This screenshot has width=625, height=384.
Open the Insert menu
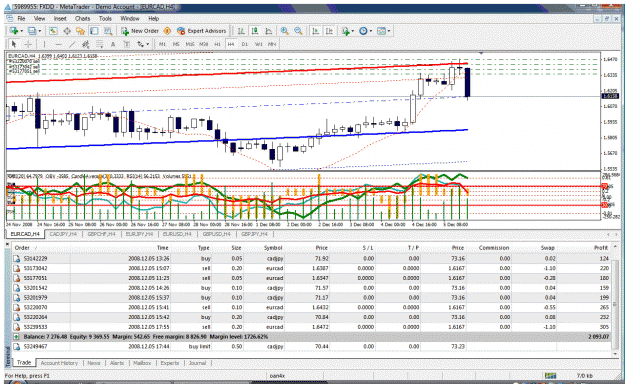tap(60, 18)
